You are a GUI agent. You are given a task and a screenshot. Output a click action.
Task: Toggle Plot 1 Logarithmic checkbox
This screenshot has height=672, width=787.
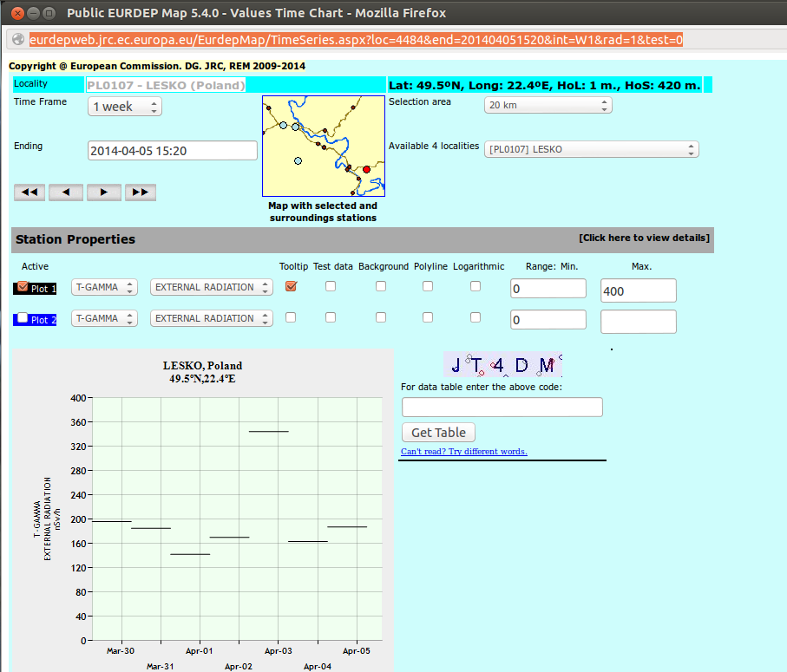tap(475, 287)
